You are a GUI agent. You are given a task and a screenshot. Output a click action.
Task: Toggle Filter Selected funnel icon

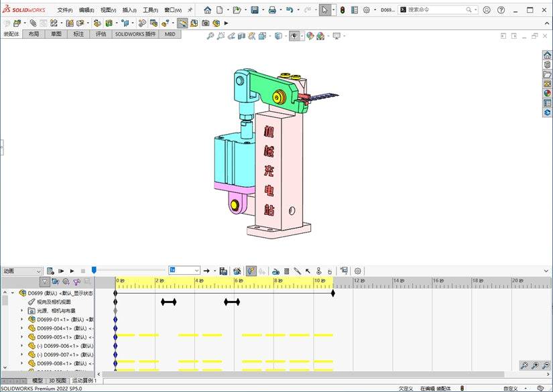pos(77,281)
